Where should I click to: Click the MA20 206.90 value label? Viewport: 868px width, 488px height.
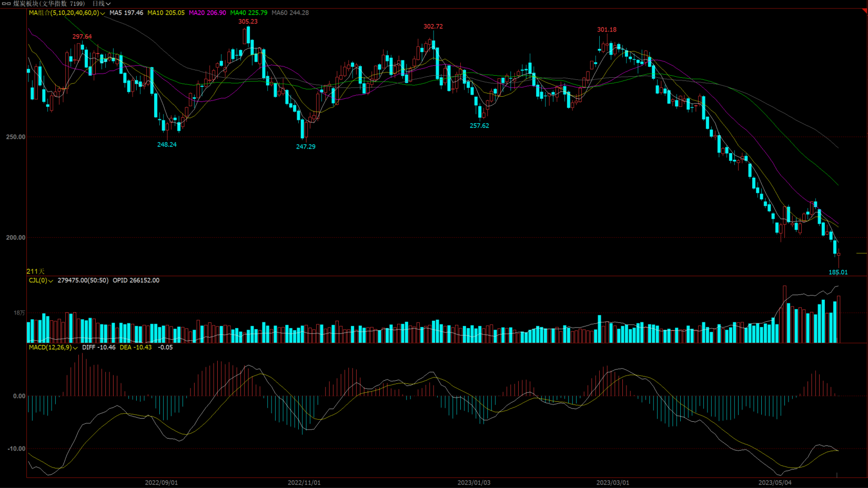[x=207, y=13]
